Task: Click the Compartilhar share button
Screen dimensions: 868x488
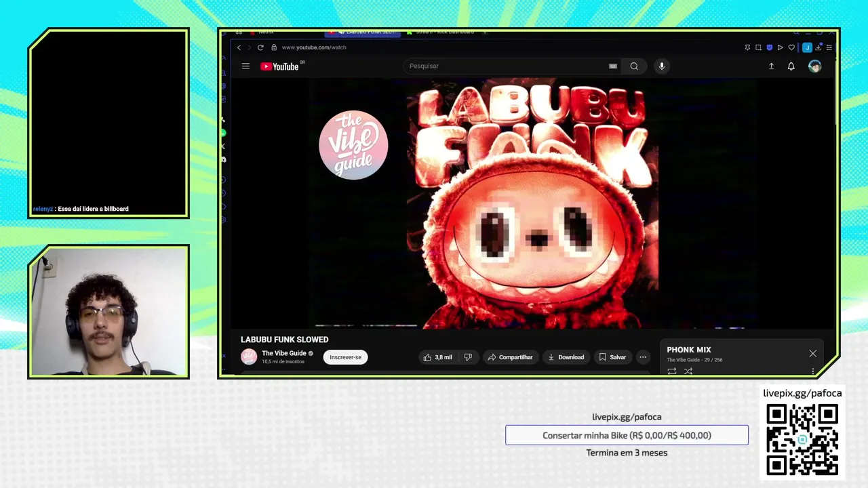Action: click(x=510, y=357)
